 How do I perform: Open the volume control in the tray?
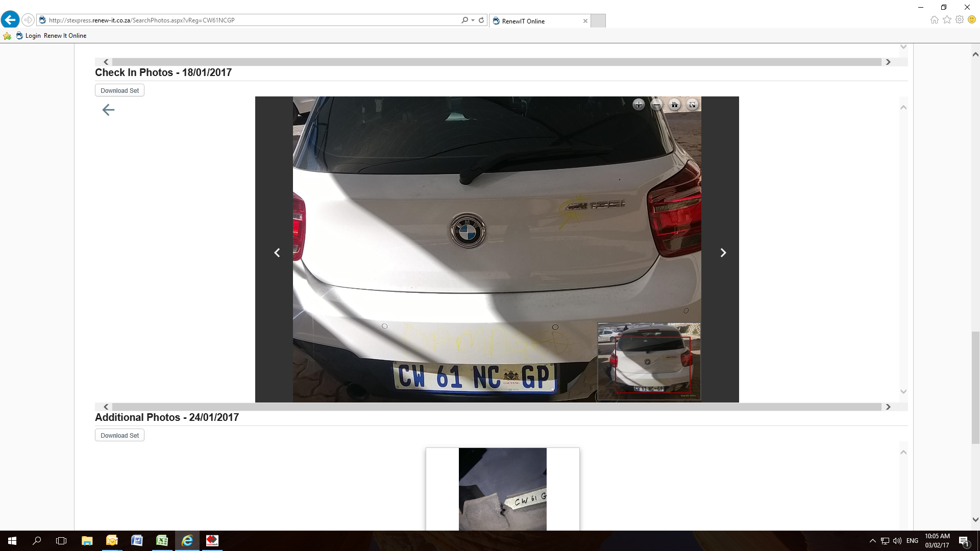click(x=897, y=541)
